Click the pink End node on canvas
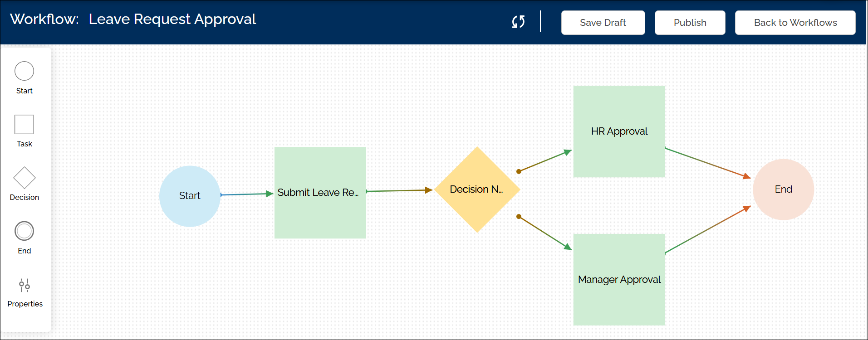Screen dimensions: 868x340 [783, 189]
